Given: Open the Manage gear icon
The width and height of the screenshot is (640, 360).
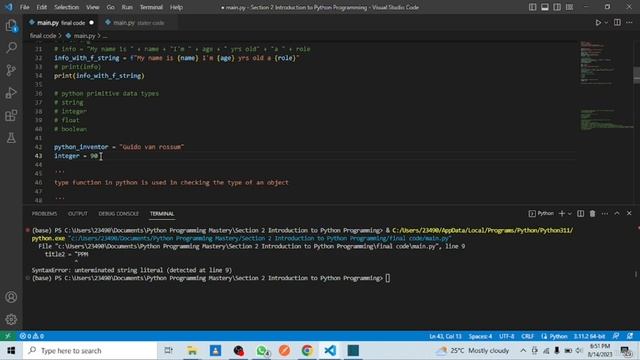Looking at the screenshot, I should pyautogui.click(x=11, y=319).
